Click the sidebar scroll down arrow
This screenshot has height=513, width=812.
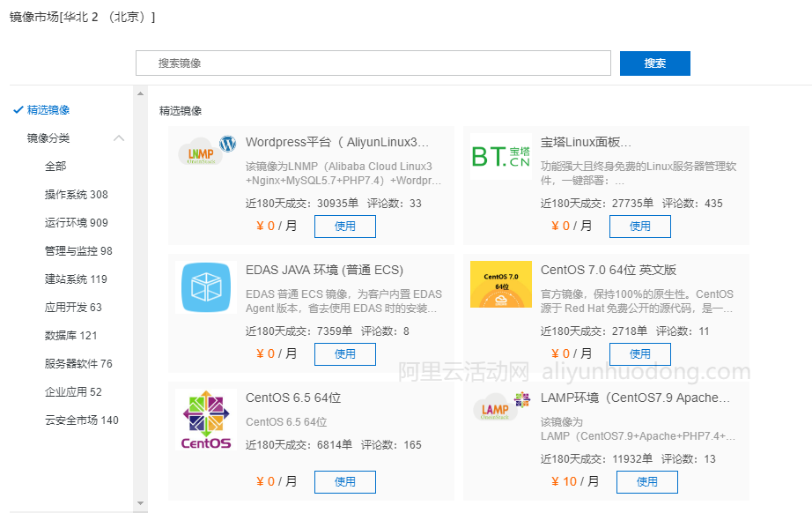[x=140, y=503]
